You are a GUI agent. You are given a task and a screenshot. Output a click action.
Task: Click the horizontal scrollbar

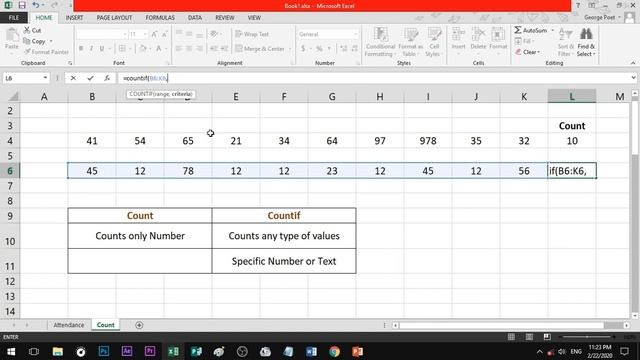(x=511, y=325)
